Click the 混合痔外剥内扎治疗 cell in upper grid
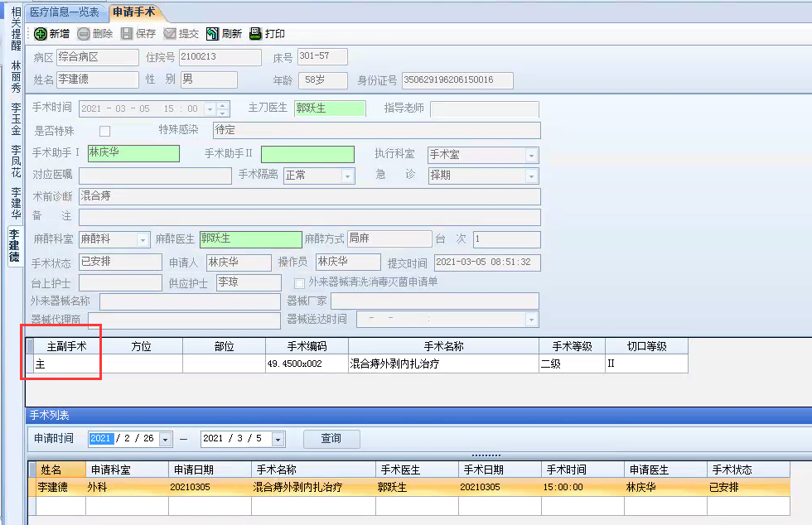Viewport: 812px width, 525px height. [x=444, y=364]
